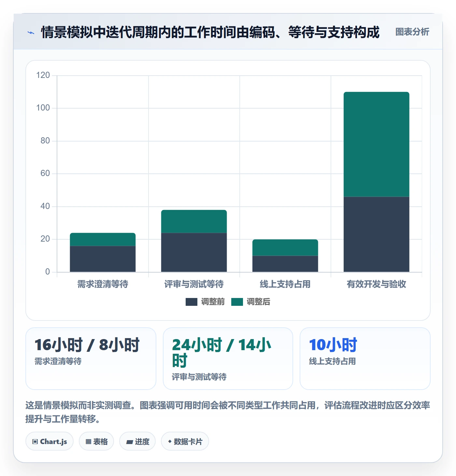The height and width of the screenshot is (476, 456).
Task: Toggle the 调整后 legend teal swatch
Action: pos(237,302)
